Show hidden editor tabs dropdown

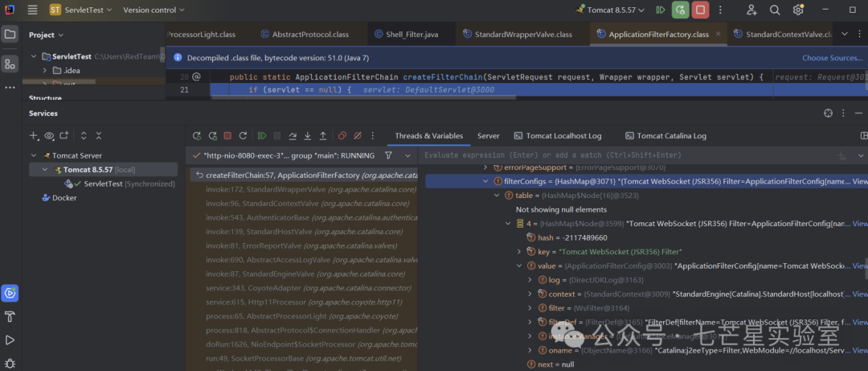(845, 34)
